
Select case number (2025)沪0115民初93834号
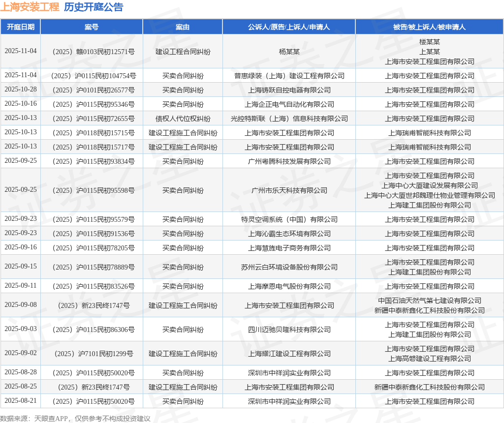pyautogui.click(x=94, y=161)
